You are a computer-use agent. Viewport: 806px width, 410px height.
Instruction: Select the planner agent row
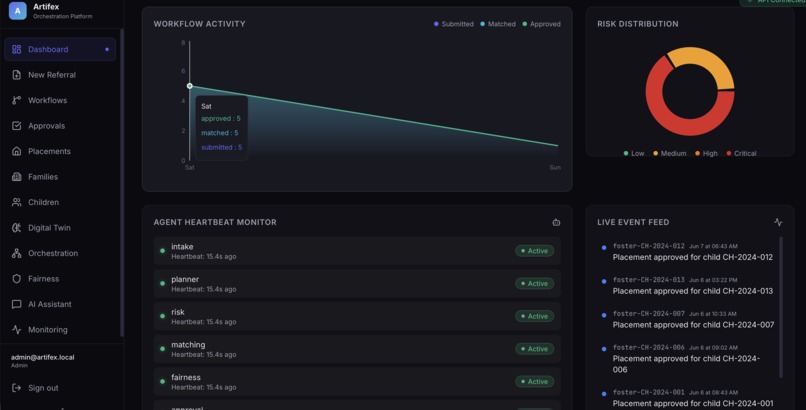click(357, 284)
